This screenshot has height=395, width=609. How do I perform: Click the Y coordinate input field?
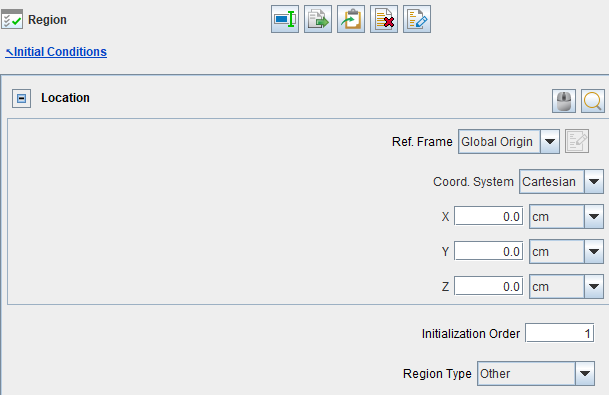(489, 251)
